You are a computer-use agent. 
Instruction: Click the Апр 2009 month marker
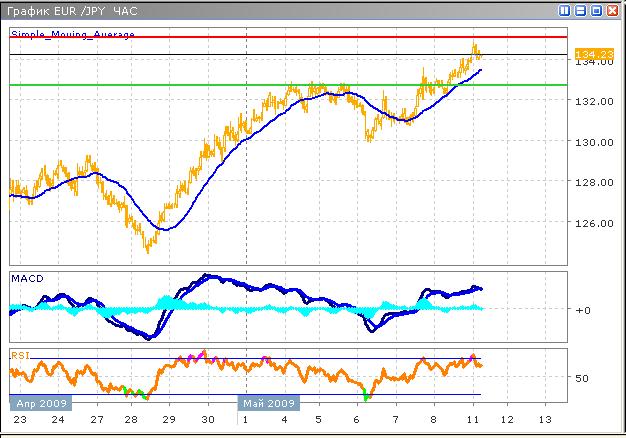[38, 402]
